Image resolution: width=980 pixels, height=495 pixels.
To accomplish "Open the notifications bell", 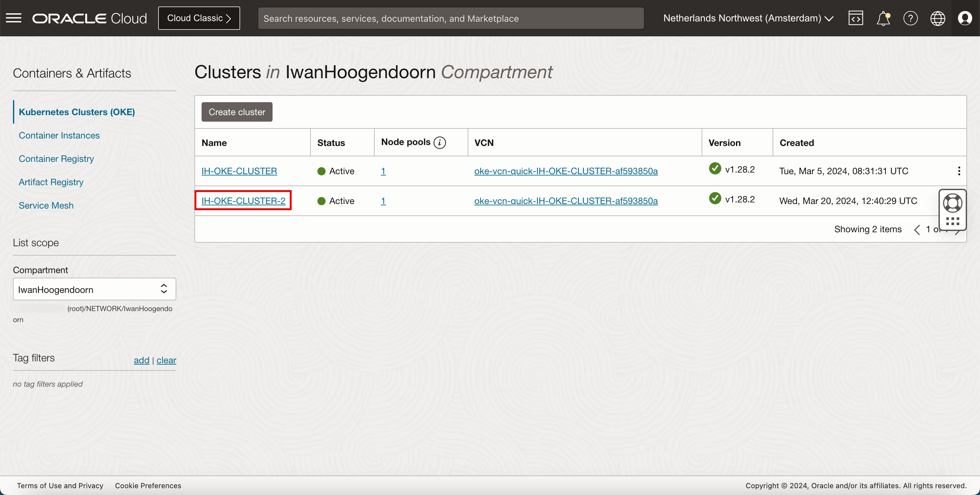I will coord(883,18).
